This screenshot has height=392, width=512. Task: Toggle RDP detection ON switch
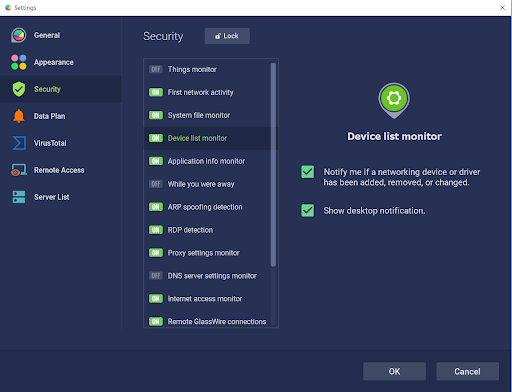point(156,230)
